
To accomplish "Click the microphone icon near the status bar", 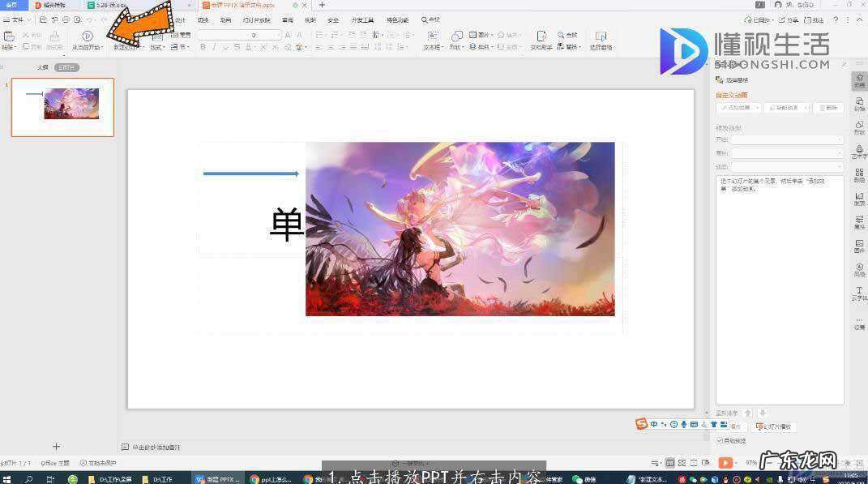I will click(x=683, y=424).
